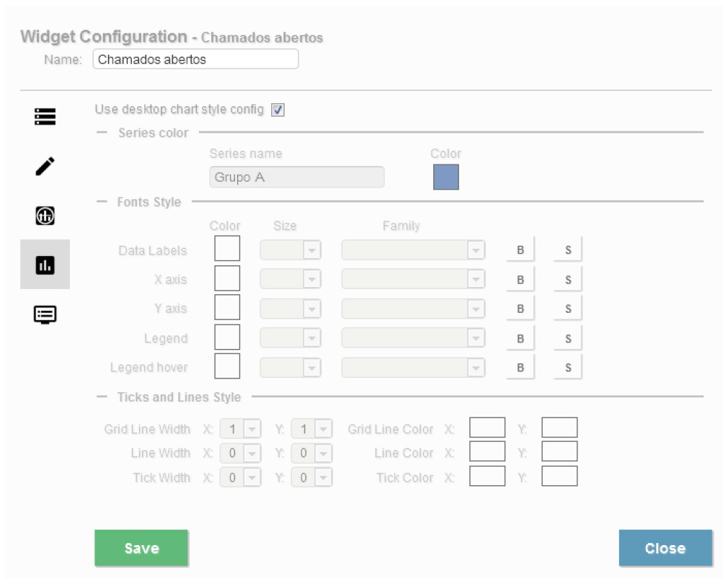Collapse the Ticks and Lines Style section

pos(102,397)
